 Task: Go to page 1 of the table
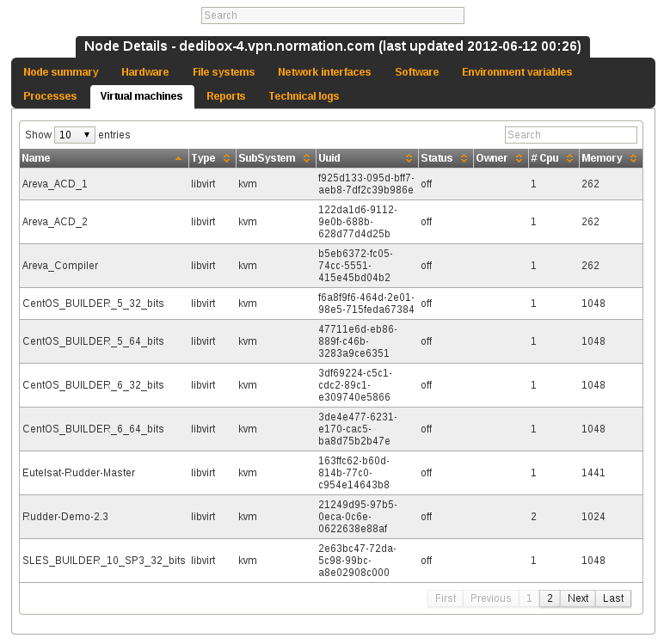click(529, 598)
